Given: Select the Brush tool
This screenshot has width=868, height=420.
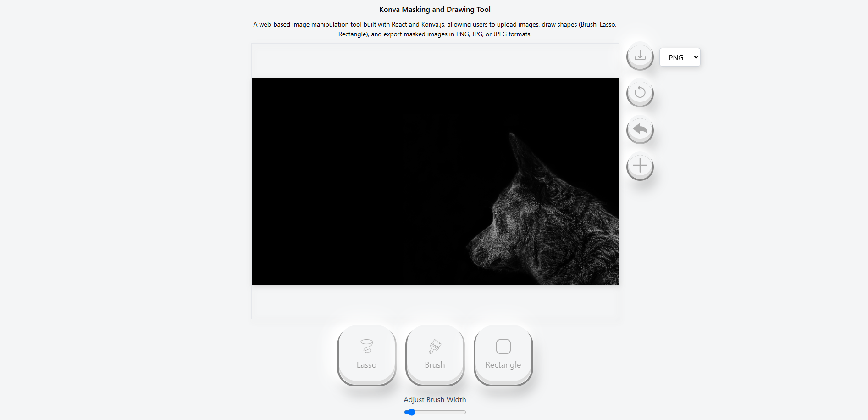Looking at the screenshot, I should [x=435, y=355].
